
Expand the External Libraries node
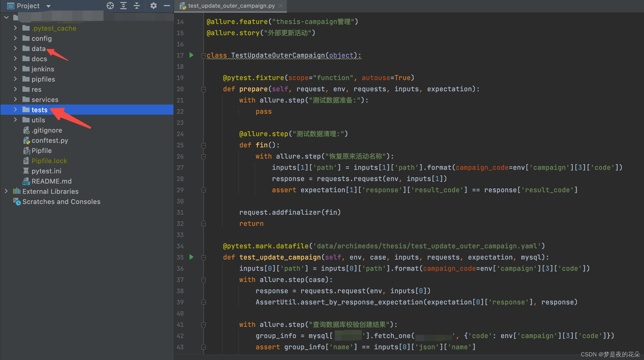tap(6, 191)
